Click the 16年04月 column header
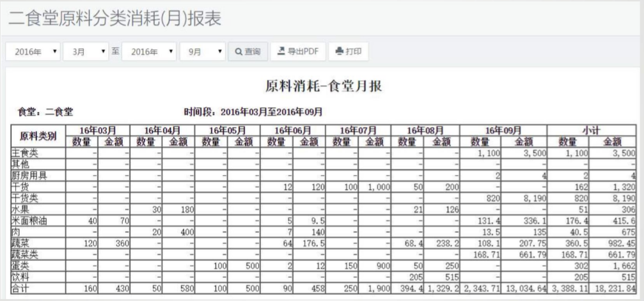The image size is (644, 301). coord(162,130)
